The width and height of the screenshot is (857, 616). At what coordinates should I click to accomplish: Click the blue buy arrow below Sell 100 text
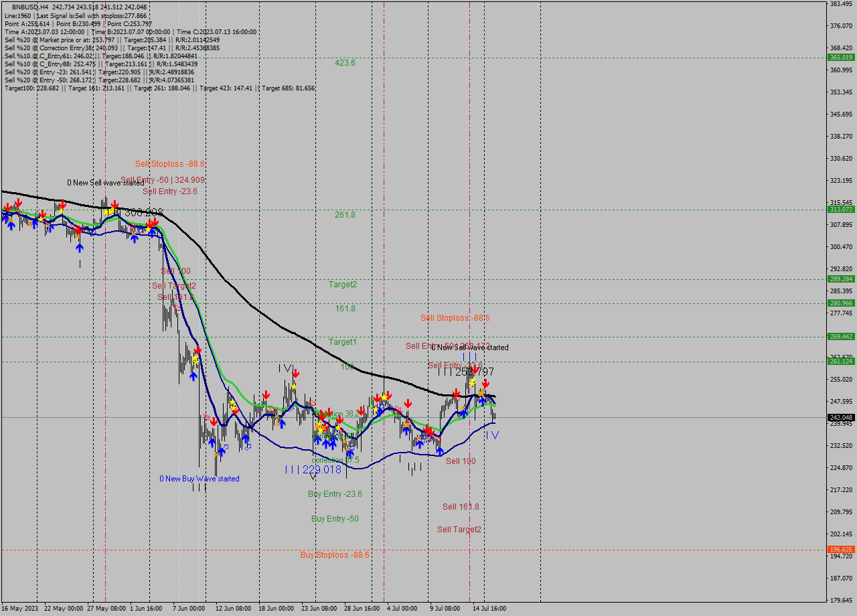440,451
